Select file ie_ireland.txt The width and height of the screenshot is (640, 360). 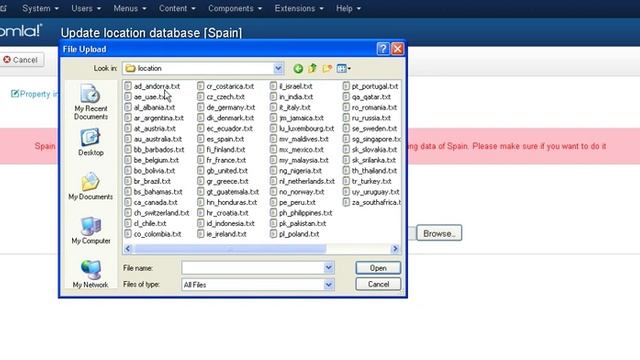click(222, 234)
